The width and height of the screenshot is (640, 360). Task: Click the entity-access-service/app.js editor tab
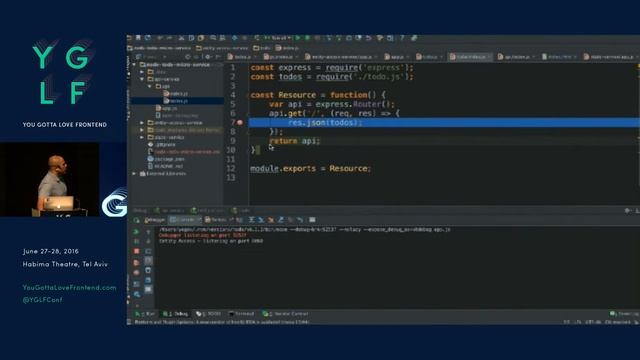[x=341, y=57]
